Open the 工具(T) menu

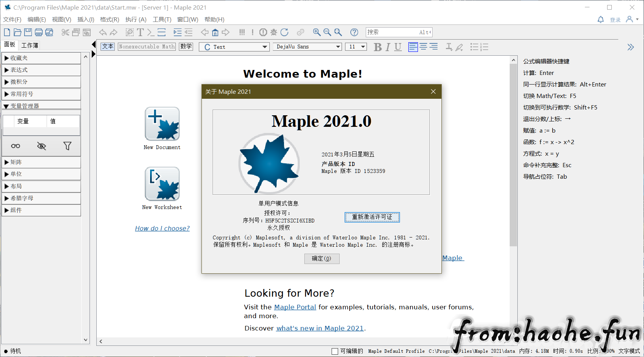(x=162, y=20)
